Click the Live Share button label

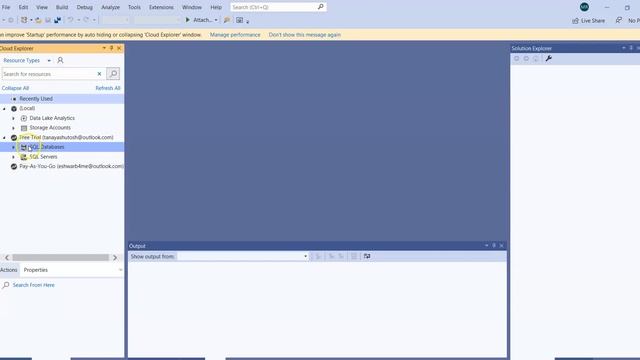click(593, 20)
